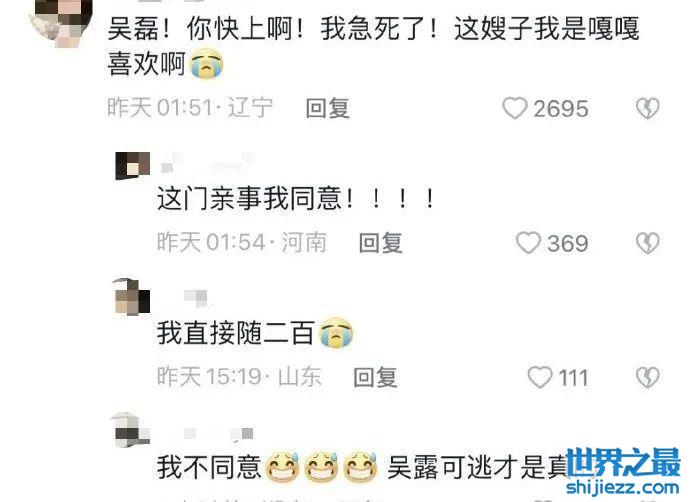Image resolution: width=690 pixels, height=502 pixels.
Task: Tap the username above 这门亲事我同意
Action: click(x=207, y=164)
